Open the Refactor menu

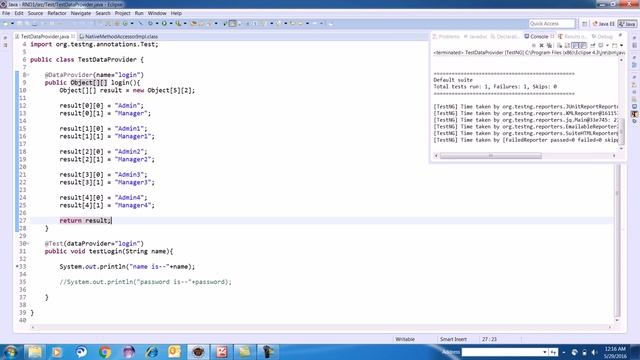[57, 13]
